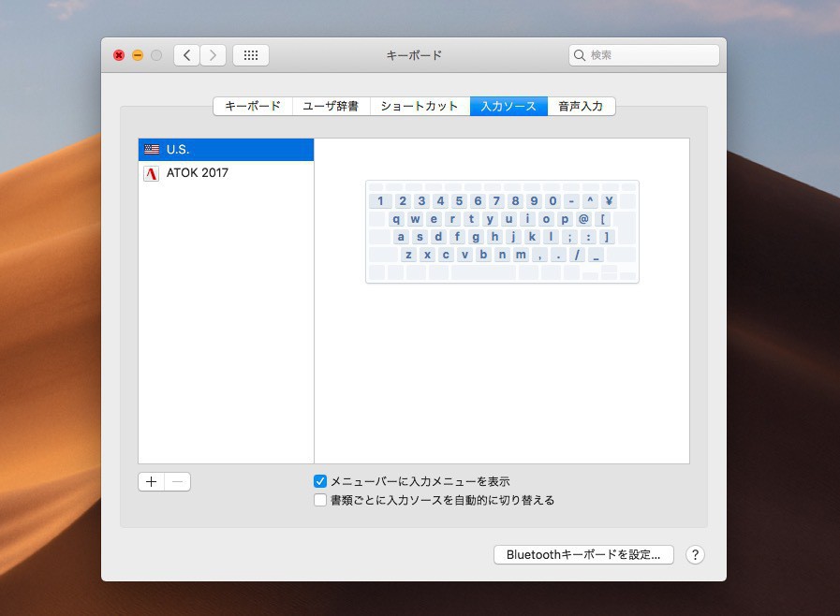Click the minus button to remove input source
The width and height of the screenshot is (840, 616).
pyautogui.click(x=177, y=482)
